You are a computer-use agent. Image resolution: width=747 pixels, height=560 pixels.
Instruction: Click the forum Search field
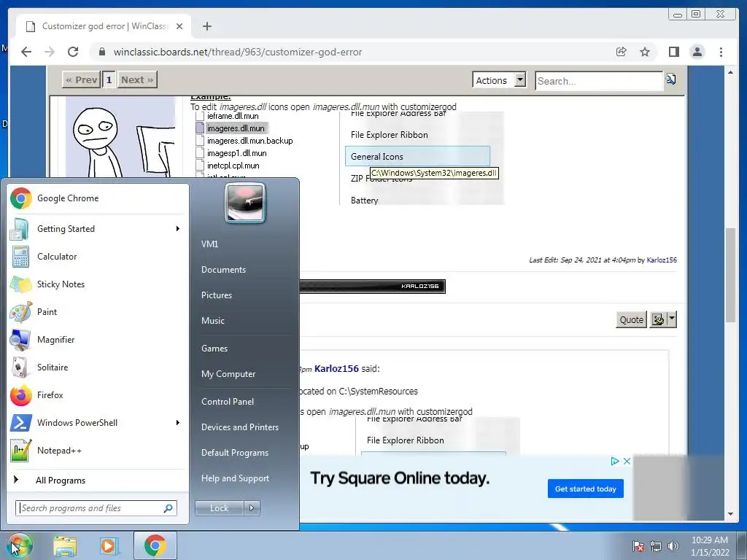pos(599,81)
